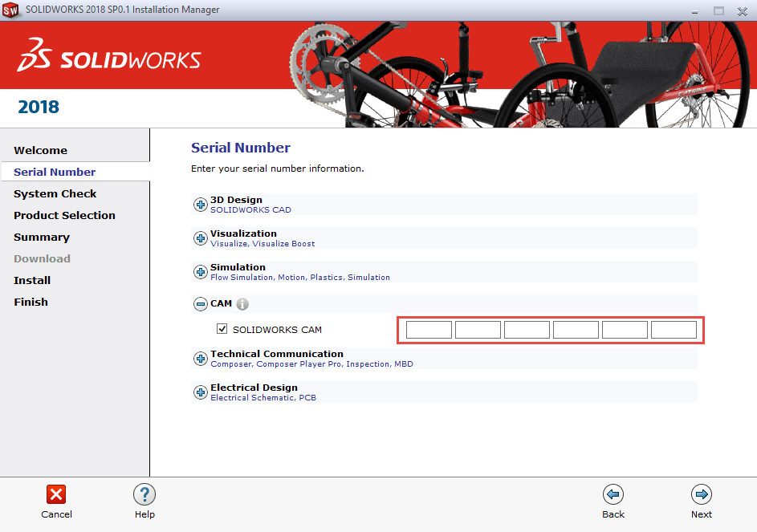Expand the 3D Design section
Image resolution: width=757 pixels, height=532 pixels.
pos(201,205)
